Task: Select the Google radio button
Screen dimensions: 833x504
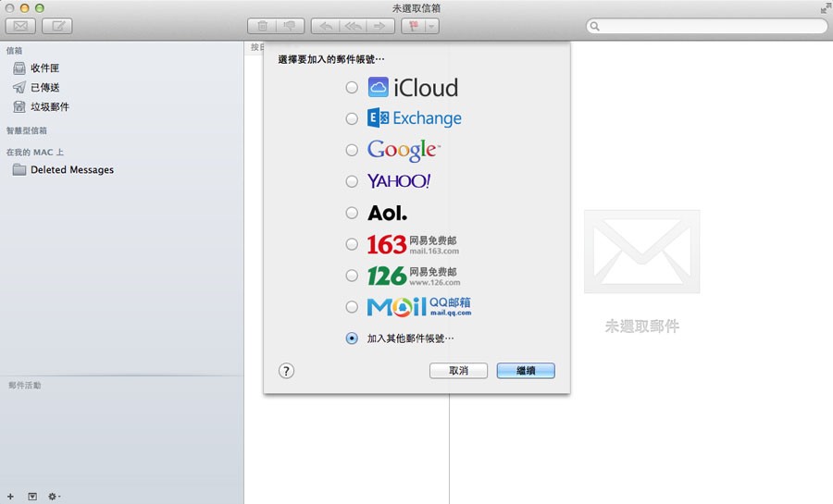Action: 352,150
